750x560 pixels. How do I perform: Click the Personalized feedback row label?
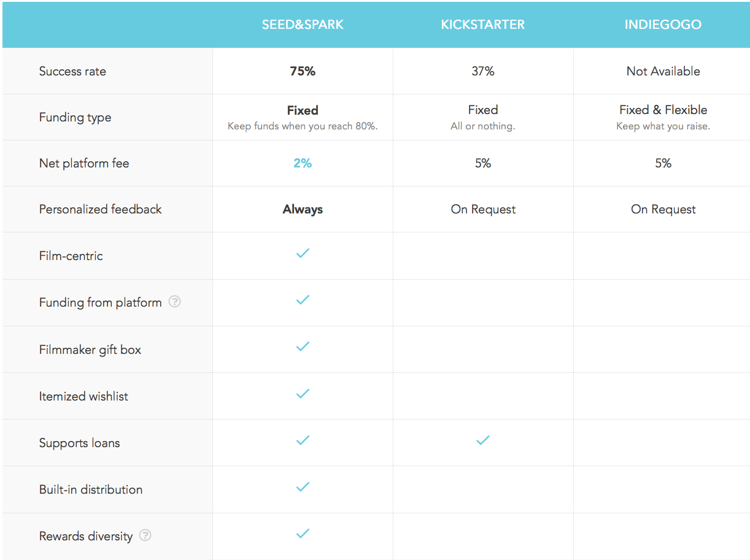[101, 209]
